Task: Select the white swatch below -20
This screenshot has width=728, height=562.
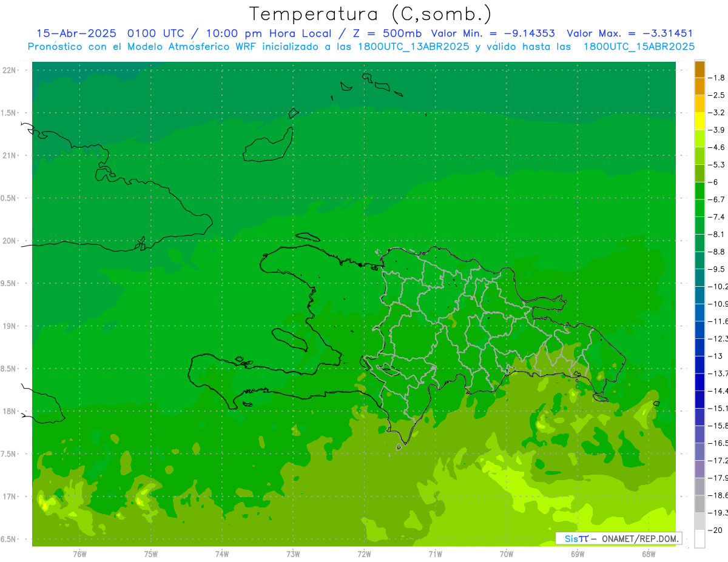Action: coord(699,539)
